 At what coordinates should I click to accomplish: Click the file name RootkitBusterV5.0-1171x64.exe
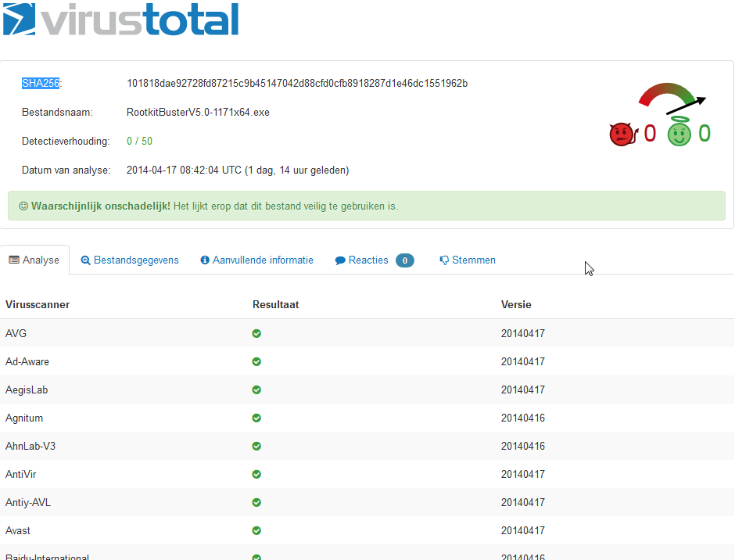coord(198,113)
